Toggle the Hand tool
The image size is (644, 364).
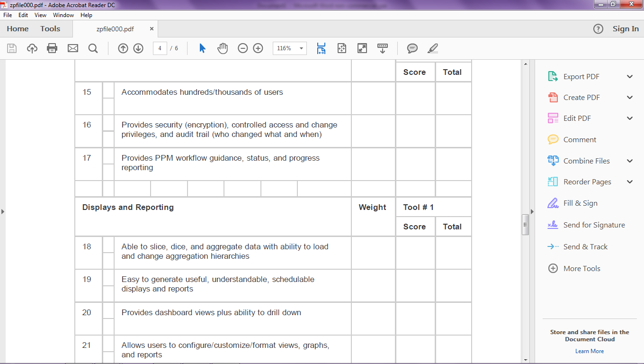point(222,48)
